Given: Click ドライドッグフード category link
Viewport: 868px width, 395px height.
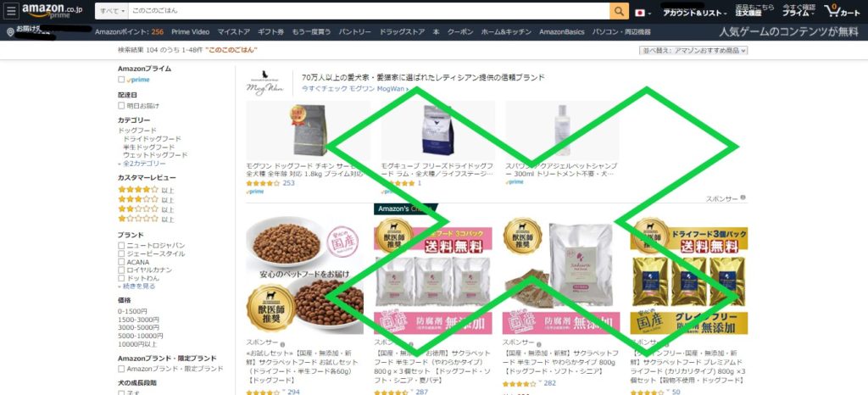Looking at the screenshot, I should [152, 139].
